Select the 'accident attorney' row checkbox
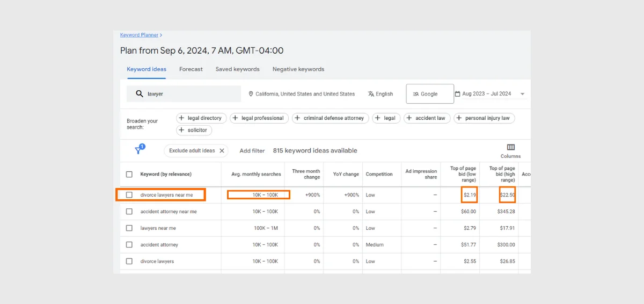 [129, 245]
